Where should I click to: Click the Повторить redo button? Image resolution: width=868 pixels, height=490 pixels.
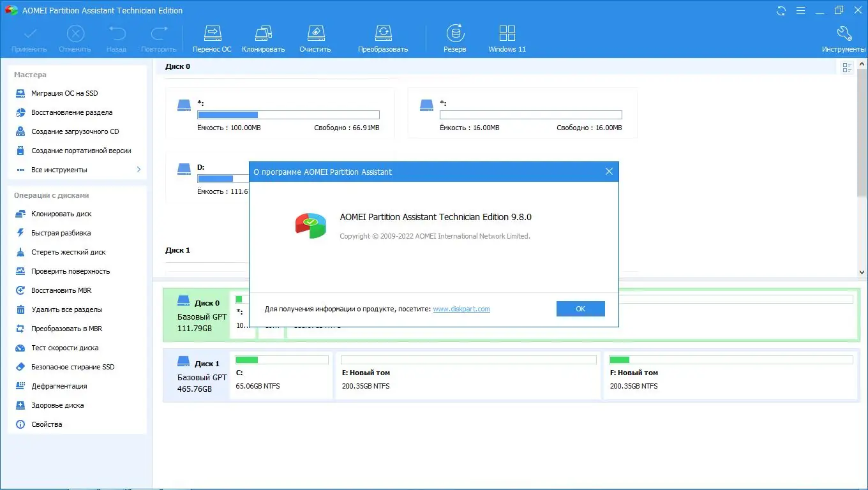158,39
